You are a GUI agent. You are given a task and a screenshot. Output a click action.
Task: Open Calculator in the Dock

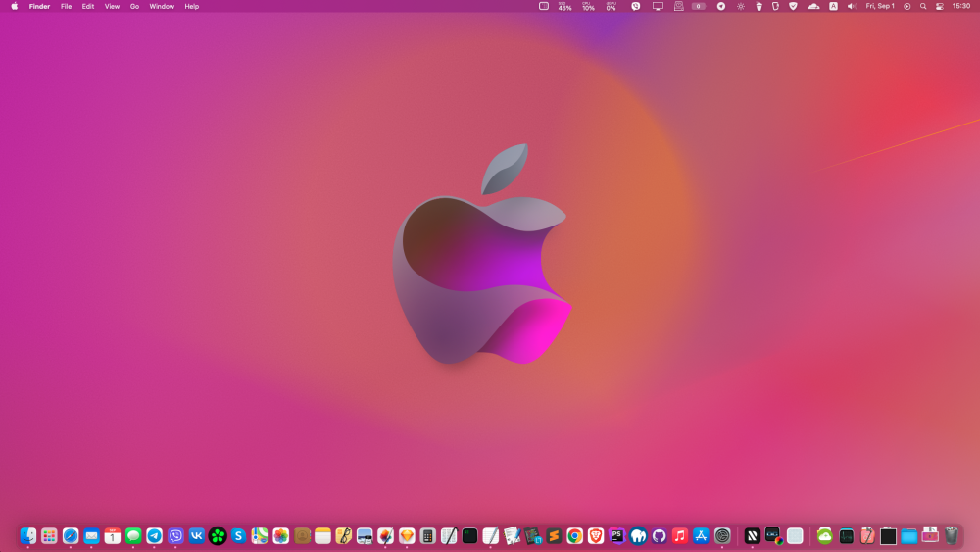click(427, 535)
